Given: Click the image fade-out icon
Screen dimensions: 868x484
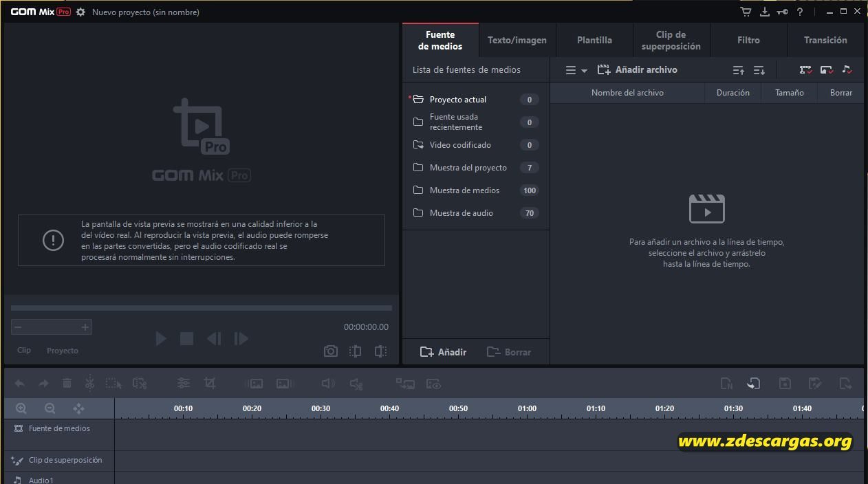Looking at the screenshot, I should point(284,384).
